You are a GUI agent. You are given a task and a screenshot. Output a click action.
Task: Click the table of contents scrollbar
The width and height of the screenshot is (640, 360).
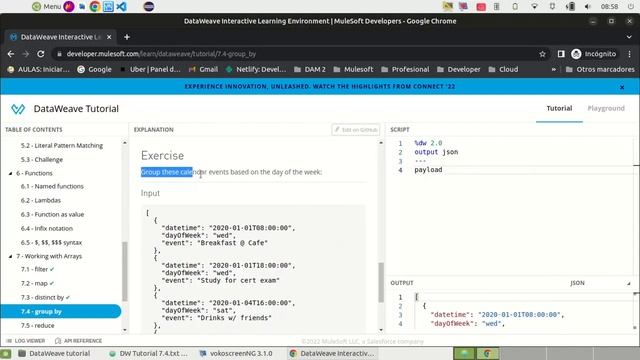click(x=124, y=271)
